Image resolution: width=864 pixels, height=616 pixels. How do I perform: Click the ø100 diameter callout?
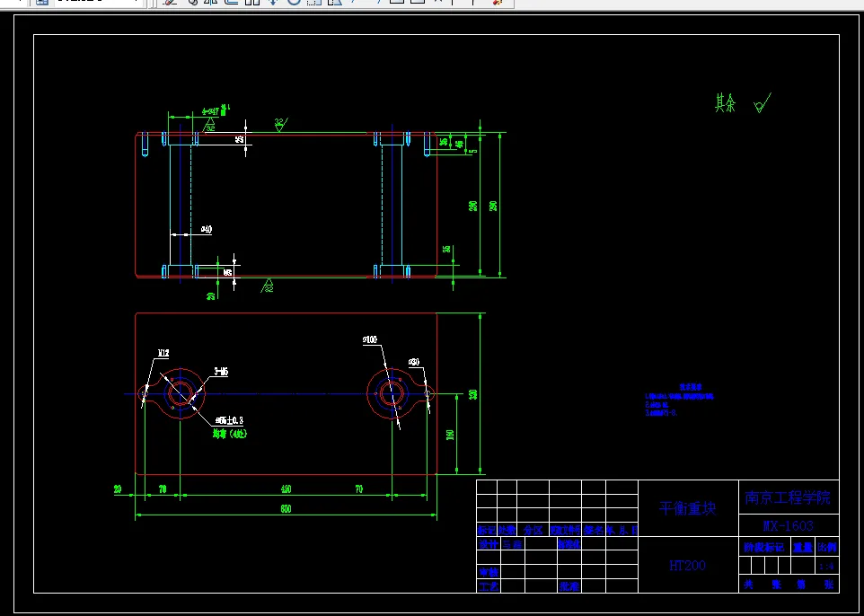pos(370,340)
